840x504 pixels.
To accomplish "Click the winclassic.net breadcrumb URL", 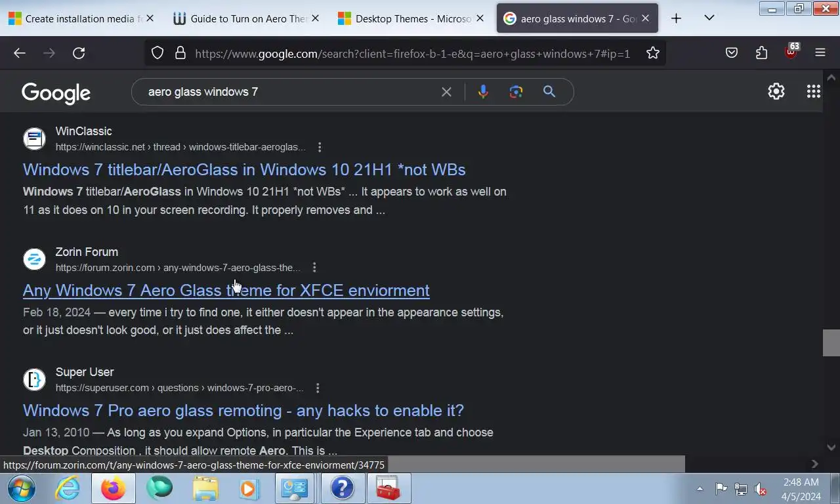I will tap(180, 147).
